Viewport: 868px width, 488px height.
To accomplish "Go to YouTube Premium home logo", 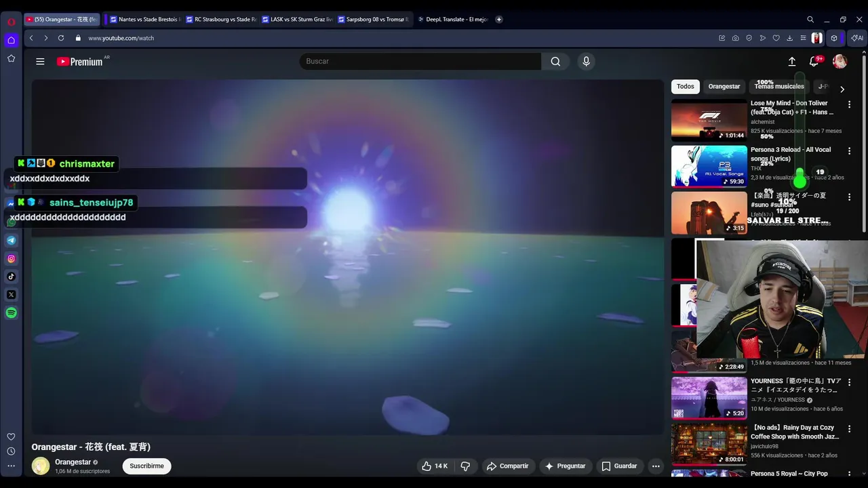I will click(79, 62).
